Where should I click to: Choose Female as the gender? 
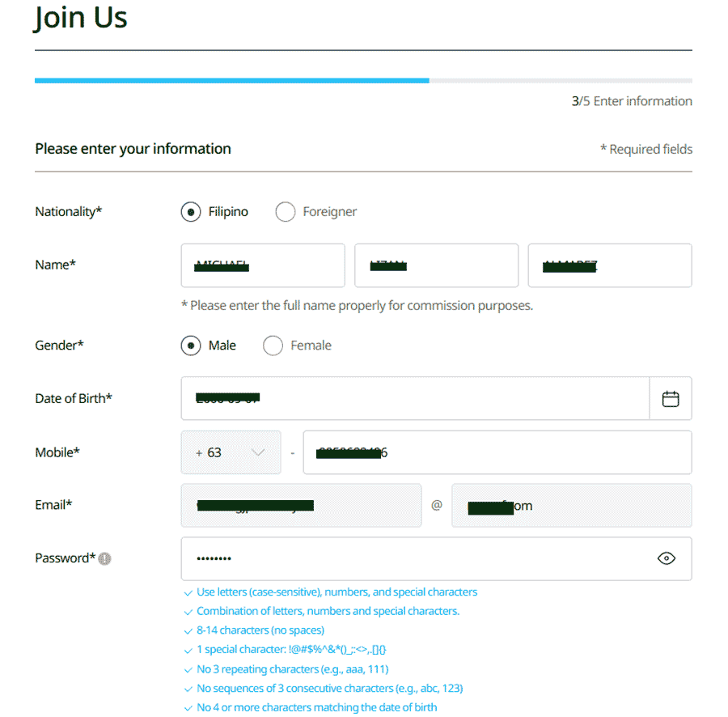tap(273, 346)
